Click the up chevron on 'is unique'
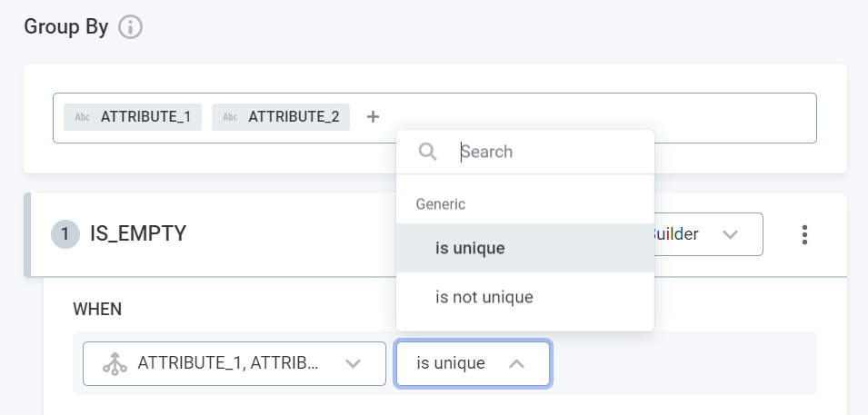Viewport: 868px width, 415px height. click(516, 363)
